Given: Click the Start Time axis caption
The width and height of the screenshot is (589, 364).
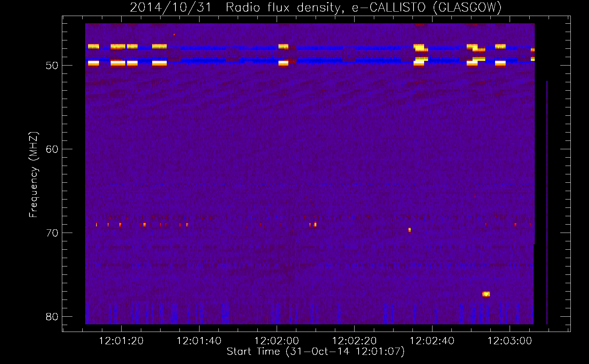Looking at the screenshot, I should coord(316,352).
